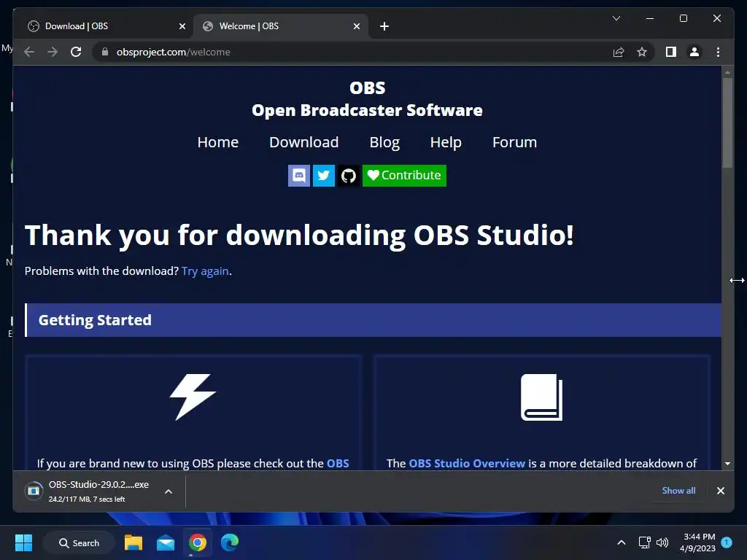Image resolution: width=747 pixels, height=560 pixels.
Task: Open the GitHub icon link
Action: [x=349, y=176]
